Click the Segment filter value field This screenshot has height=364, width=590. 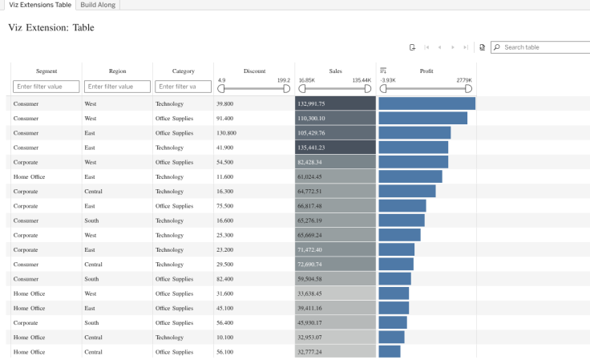click(46, 87)
